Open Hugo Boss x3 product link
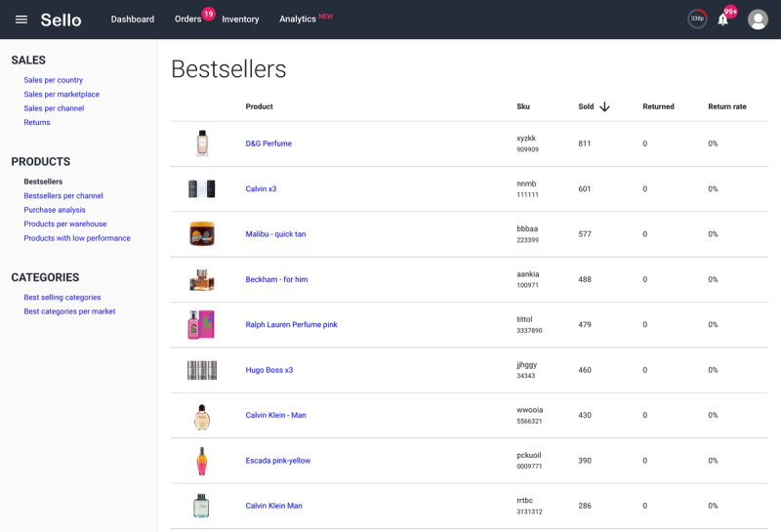 point(269,370)
